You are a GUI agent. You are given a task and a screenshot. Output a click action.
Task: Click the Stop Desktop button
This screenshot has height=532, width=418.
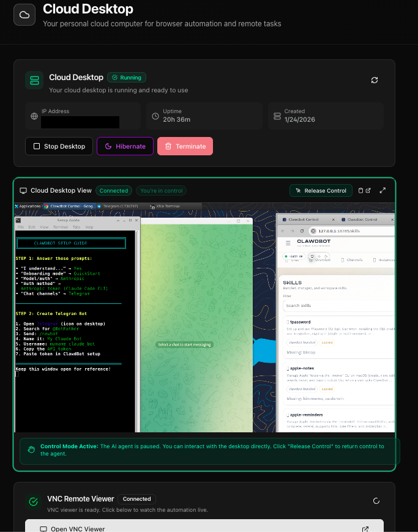tap(59, 146)
